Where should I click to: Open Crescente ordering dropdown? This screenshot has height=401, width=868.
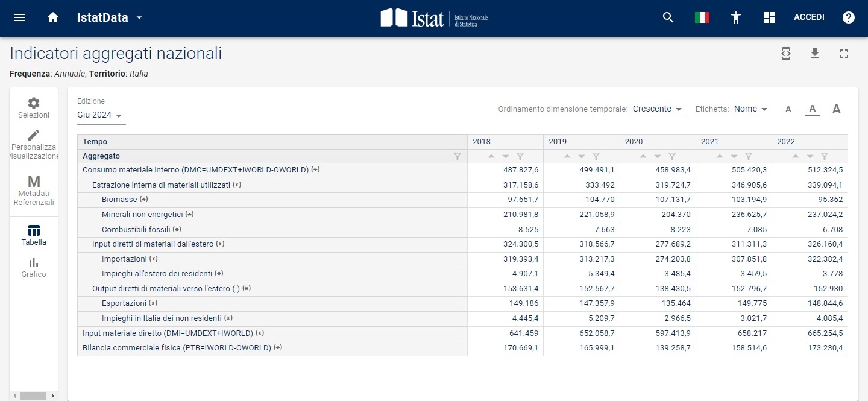pyautogui.click(x=658, y=109)
